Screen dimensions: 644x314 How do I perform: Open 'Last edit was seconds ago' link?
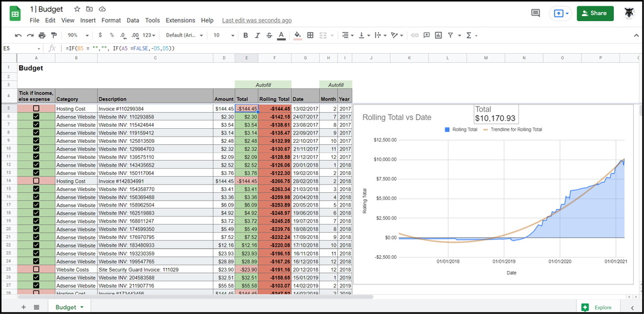(257, 20)
